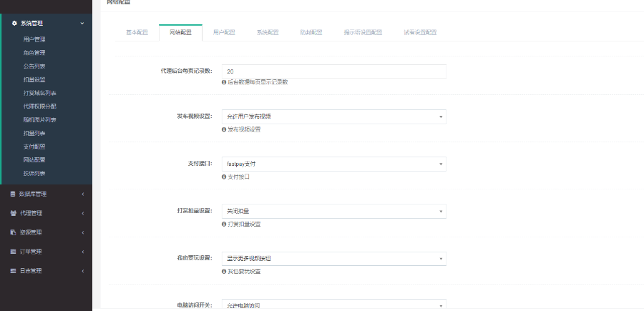Click the hint text 后台数据每页显示记录数

pyautogui.click(x=258, y=82)
